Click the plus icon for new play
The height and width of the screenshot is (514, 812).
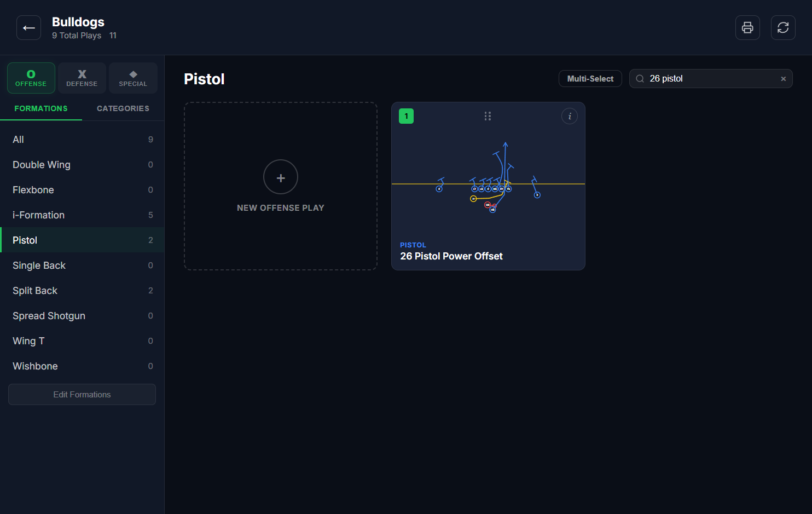(281, 177)
